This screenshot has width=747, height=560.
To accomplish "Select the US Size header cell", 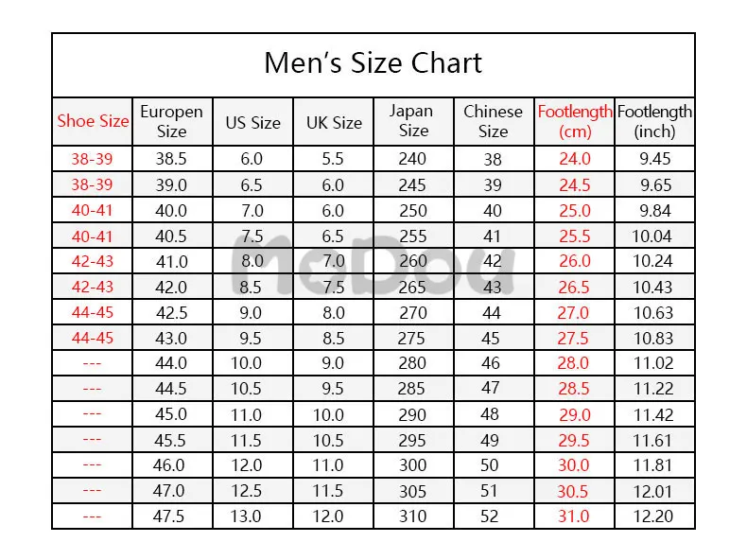I will [253, 122].
